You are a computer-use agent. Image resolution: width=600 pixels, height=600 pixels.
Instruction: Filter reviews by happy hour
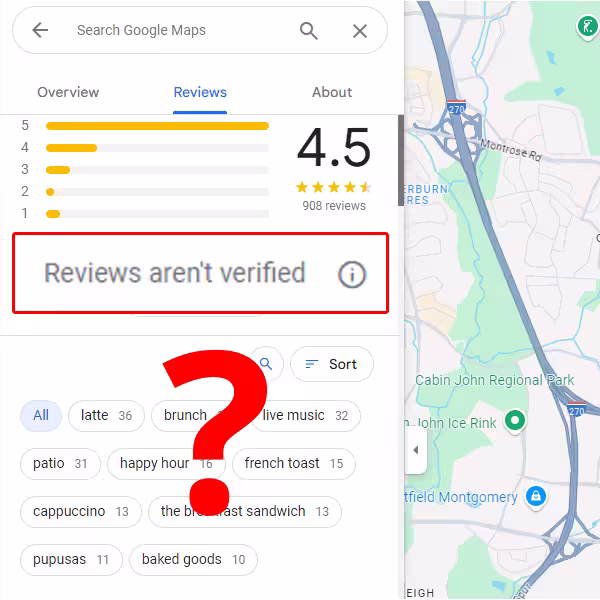click(166, 464)
